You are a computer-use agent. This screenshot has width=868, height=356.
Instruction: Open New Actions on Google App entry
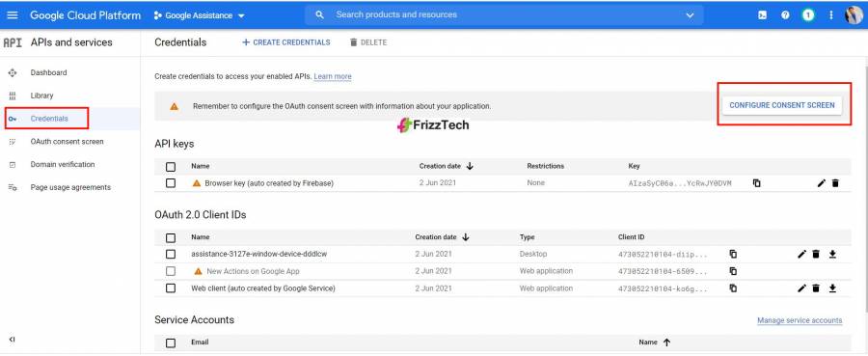click(253, 271)
